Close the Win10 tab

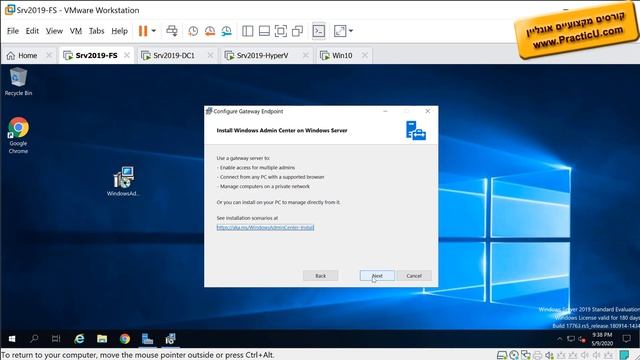coord(364,55)
